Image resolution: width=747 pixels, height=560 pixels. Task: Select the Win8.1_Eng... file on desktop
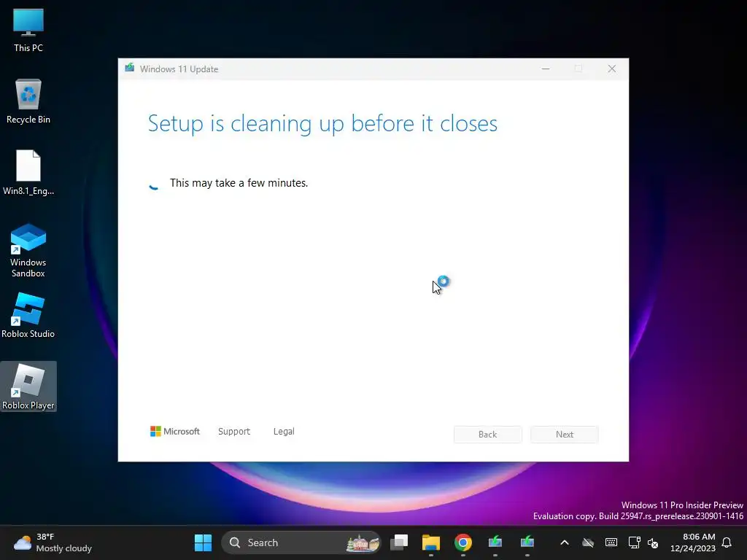coord(28,173)
